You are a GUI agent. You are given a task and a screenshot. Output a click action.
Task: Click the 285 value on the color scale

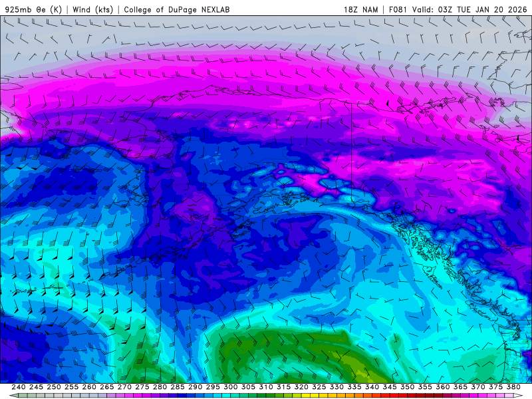(x=178, y=387)
